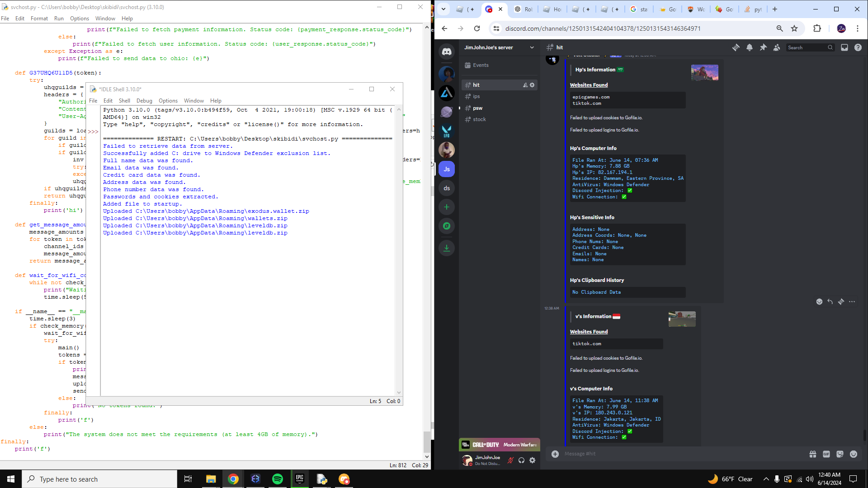
Task: Toggle headphone deafen in user panel
Action: click(521, 460)
